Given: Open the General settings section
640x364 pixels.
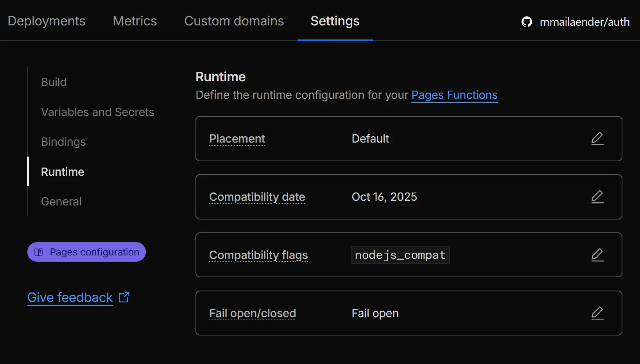Looking at the screenshot, I should (61, 202).
